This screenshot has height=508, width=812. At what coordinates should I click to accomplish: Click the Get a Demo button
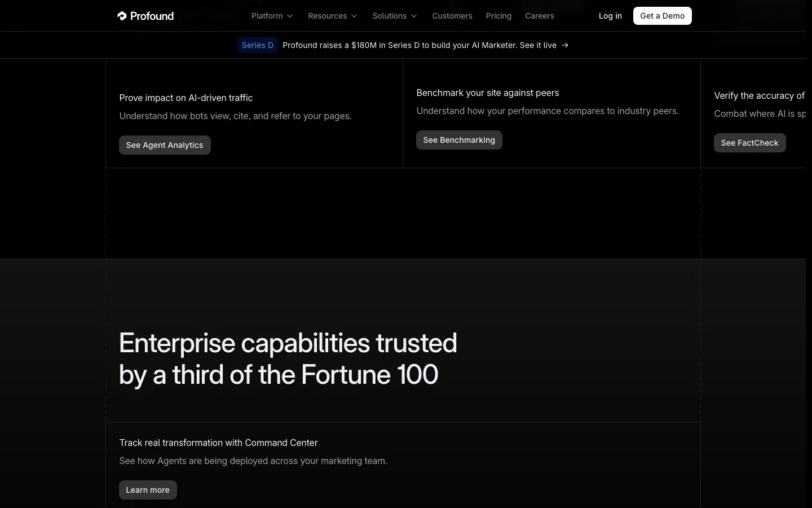662,16
